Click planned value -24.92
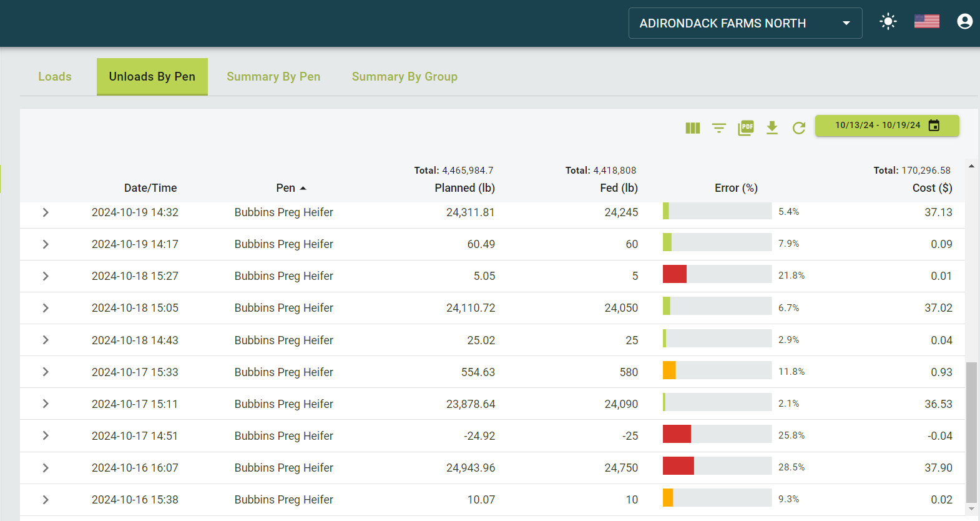The height and width of the screenshot is (521, 980). pos(479,436)
